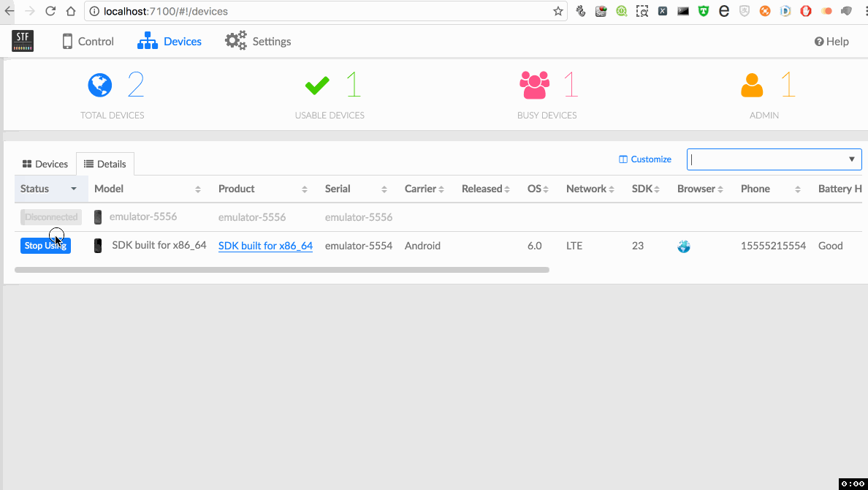
Task: Sort by Product column
Action: [266, 189]
